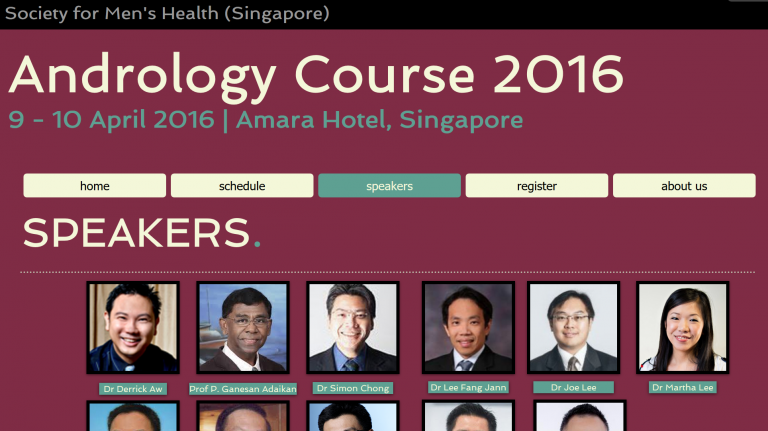768x431 pixels.
Task: Open the Dr Lee Fang Jann label
Action: coord(468,387)
